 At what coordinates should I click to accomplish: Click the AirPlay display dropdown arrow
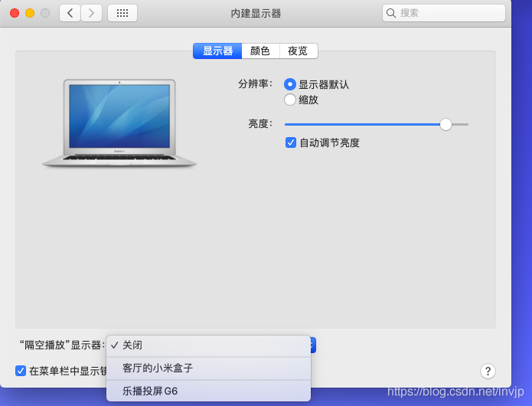(313, 345)
